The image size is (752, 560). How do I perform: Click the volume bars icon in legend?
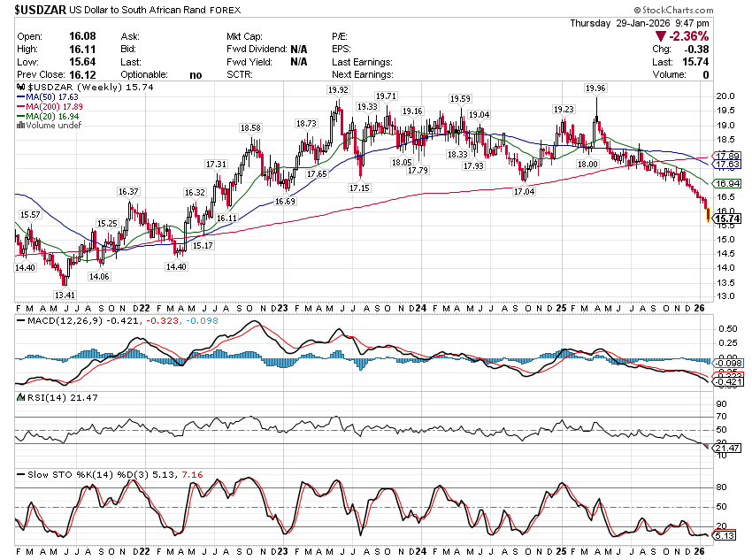click(x=19, y=126)
